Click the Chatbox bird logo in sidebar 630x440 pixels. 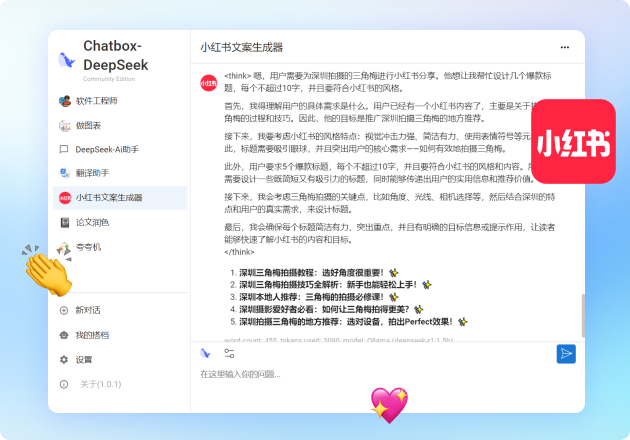pyautogui.click(x=67, y=59)
